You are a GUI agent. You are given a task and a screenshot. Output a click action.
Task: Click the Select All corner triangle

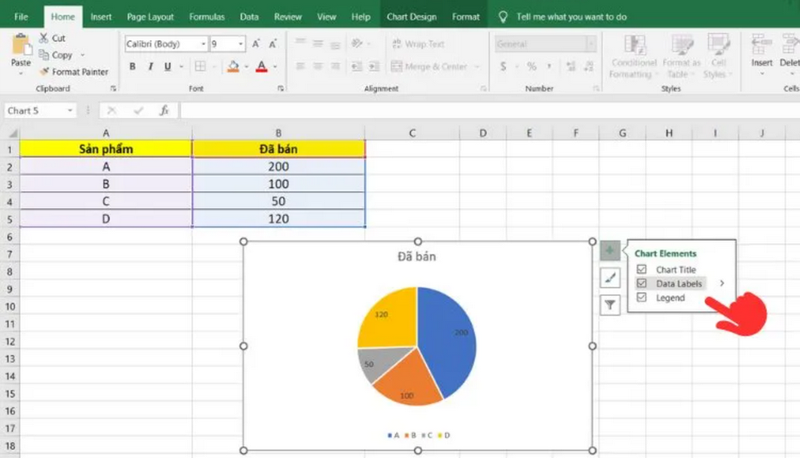(x=13, y=134)
